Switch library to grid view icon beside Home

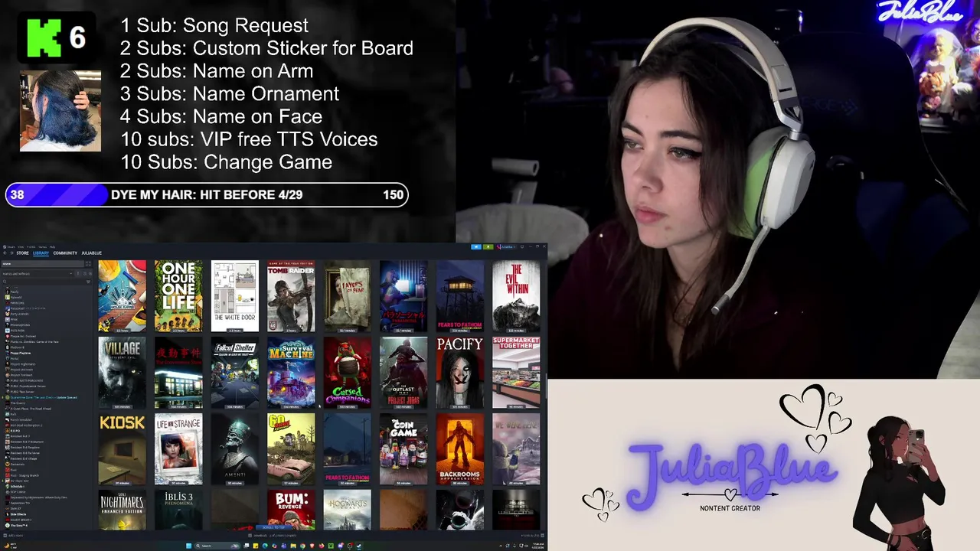coord(88,264)
